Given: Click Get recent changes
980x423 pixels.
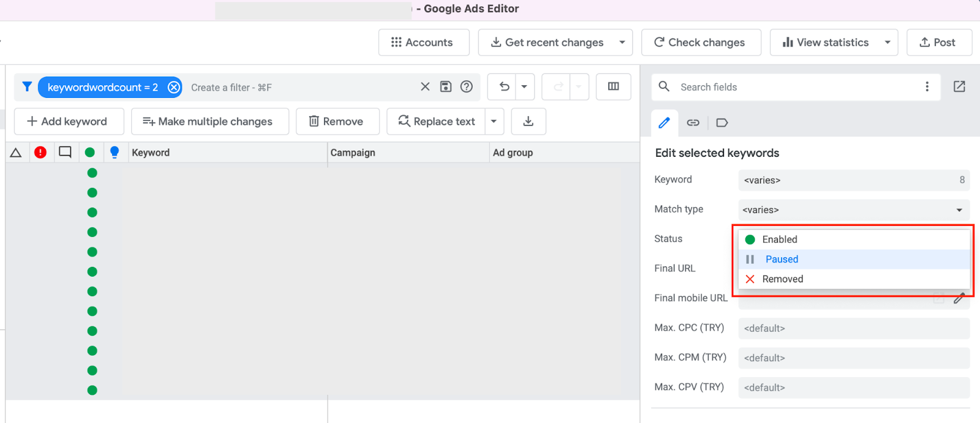Looking at the screenshot, I should [x=548, y=42].
